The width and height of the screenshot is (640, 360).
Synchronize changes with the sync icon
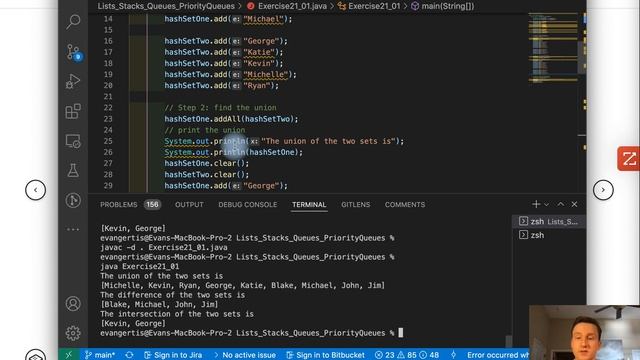click(x=129, y=355)
